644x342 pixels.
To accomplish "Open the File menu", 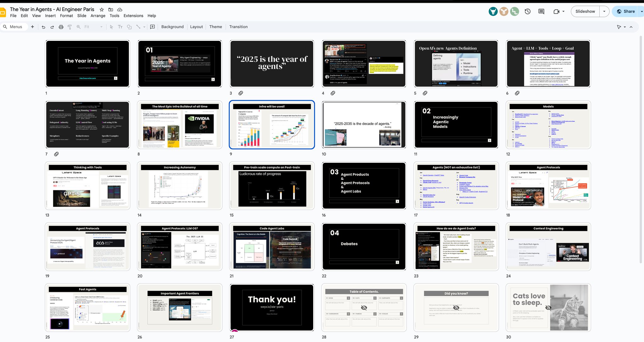I will pyautogui.click(x=13, y=16).
